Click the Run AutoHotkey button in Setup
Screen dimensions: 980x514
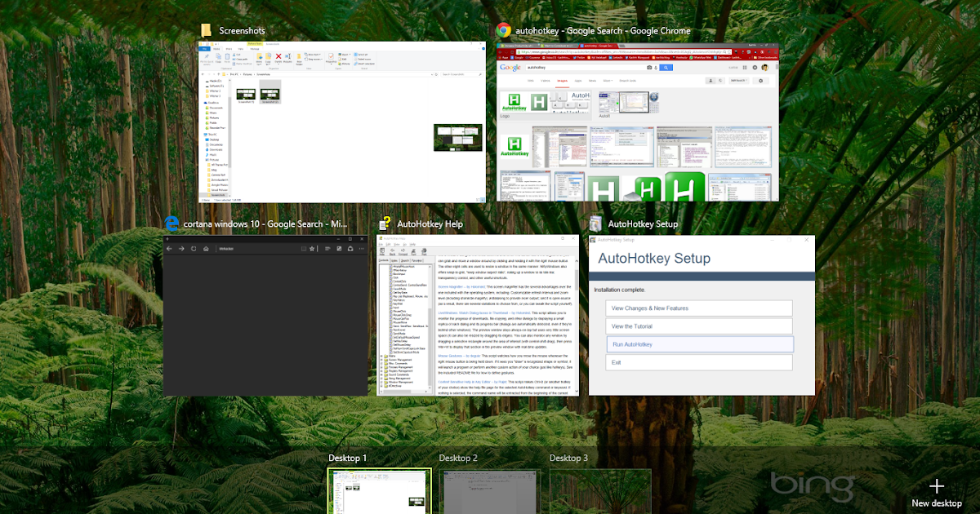(699, 343)
